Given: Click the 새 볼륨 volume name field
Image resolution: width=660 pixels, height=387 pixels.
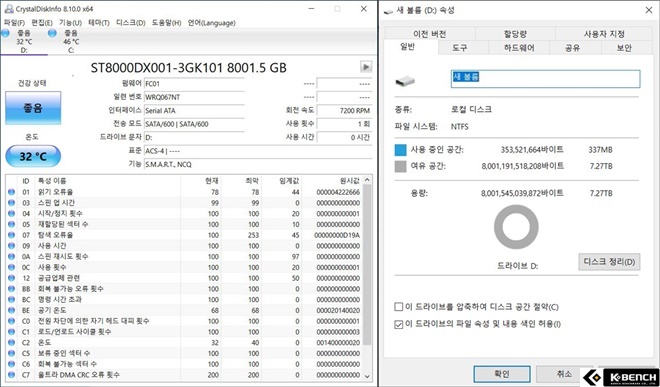Looking at the screenshot, I should click(x=545, y=79).
